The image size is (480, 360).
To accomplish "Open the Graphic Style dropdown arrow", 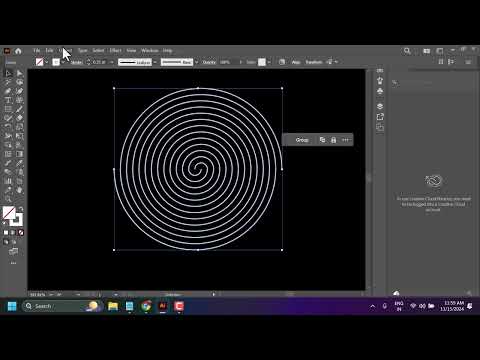I will click(269, 62).
